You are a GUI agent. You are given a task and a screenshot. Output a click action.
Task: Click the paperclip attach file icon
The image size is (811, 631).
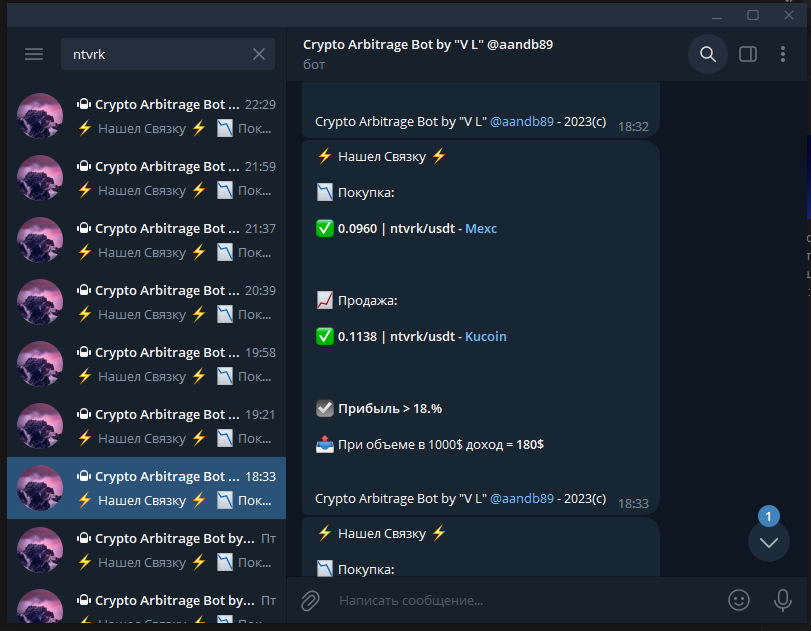pos(310,600)
